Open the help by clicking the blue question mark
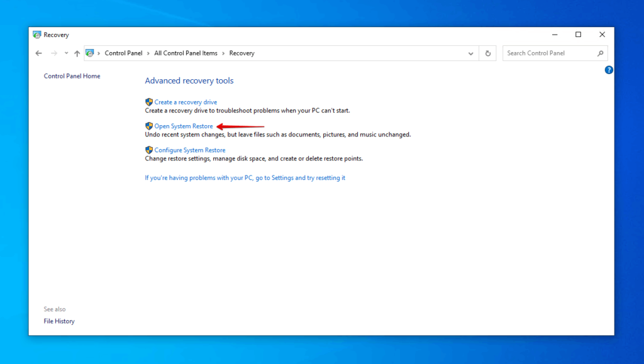 click(x=608, y=70)
